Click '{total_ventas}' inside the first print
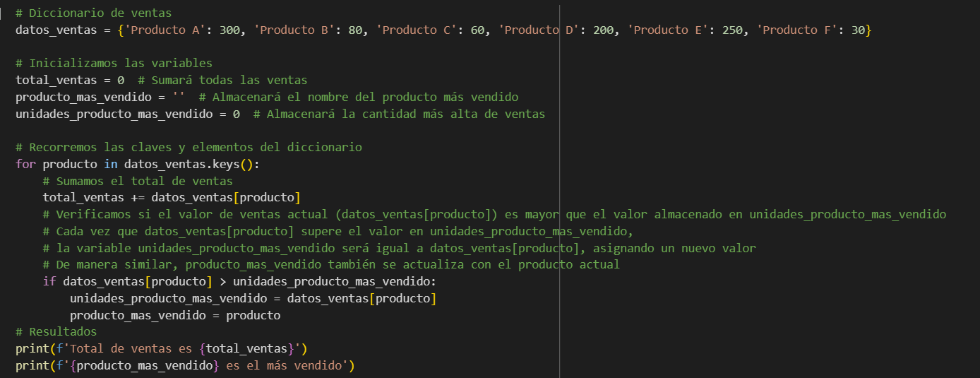Screen dimensions: 980x378 tap(246, 349)
